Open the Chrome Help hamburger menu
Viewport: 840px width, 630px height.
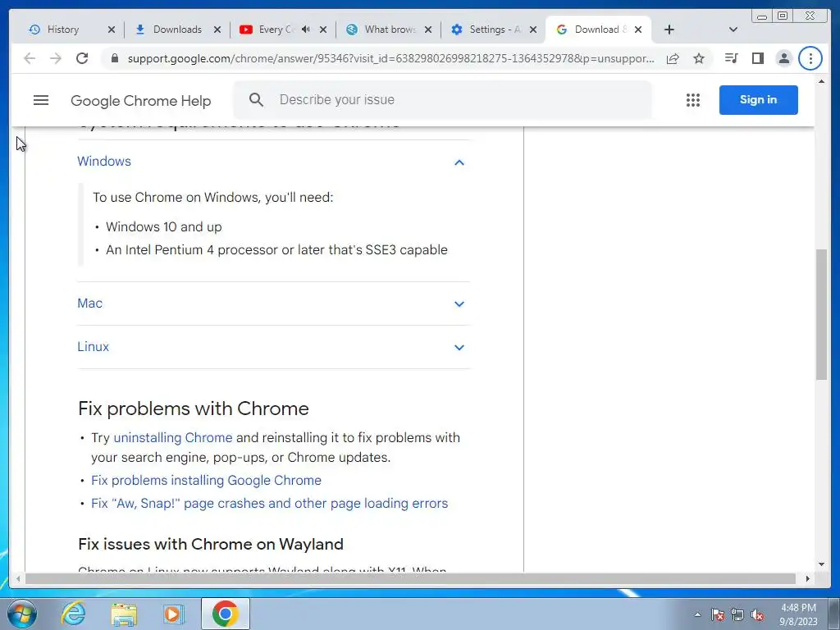click(41, 100)
